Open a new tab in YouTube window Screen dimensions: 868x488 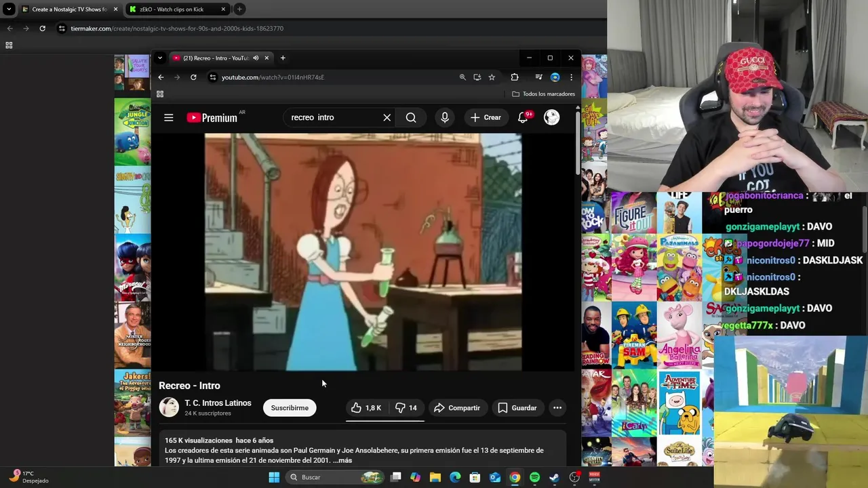pos(283,58)
